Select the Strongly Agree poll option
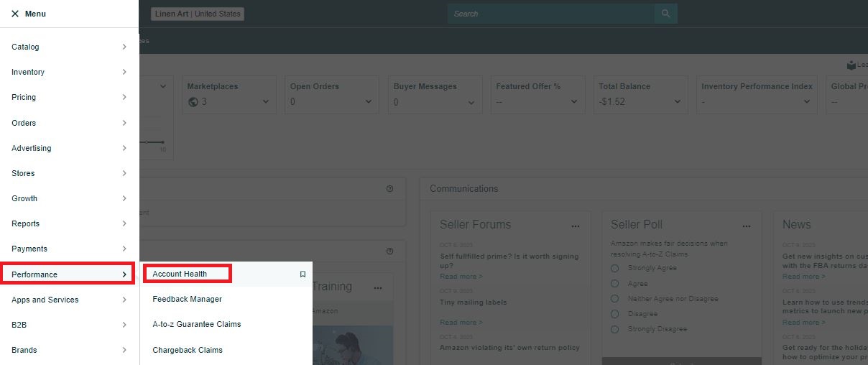Screen dimensions: 868x365 pyautogui.click(x=614, y=268)
